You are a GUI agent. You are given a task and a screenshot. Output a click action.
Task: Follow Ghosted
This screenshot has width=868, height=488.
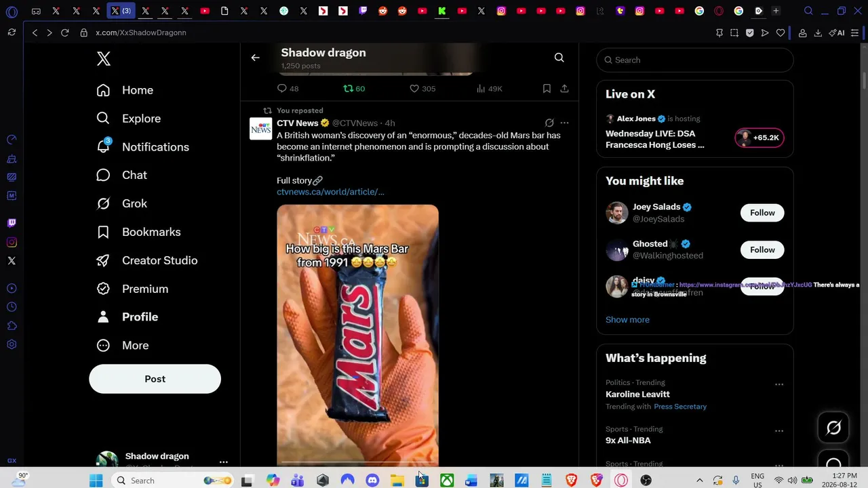click(762, 250)
